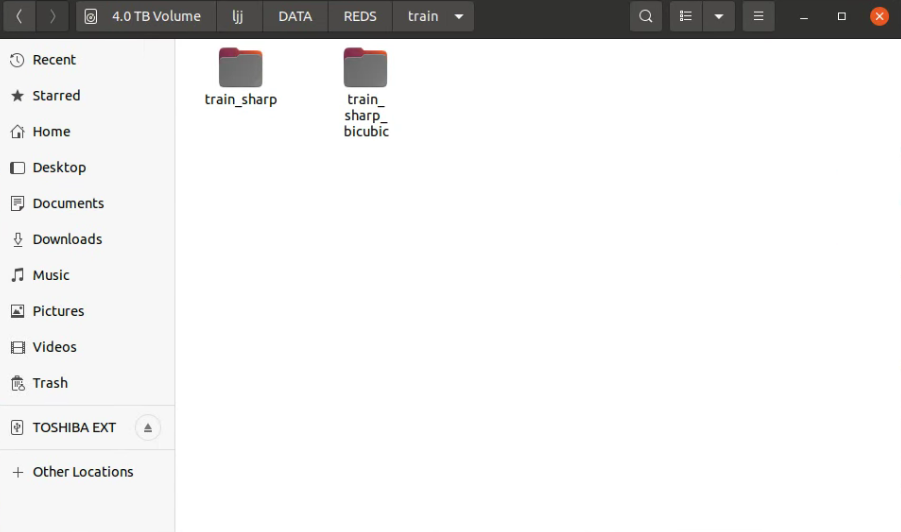Click the document icon beside Documents
Screen dimensions: 901x532
click(17, 203)
